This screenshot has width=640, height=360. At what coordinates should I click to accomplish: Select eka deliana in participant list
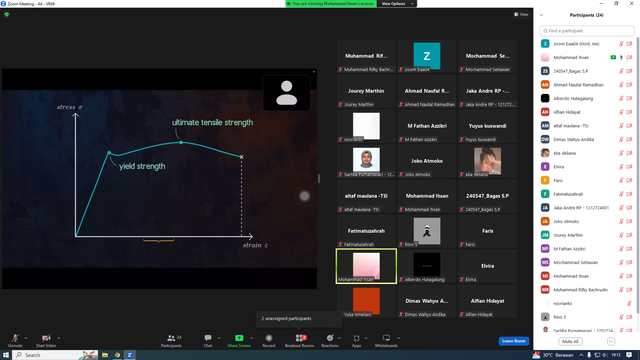587,153
